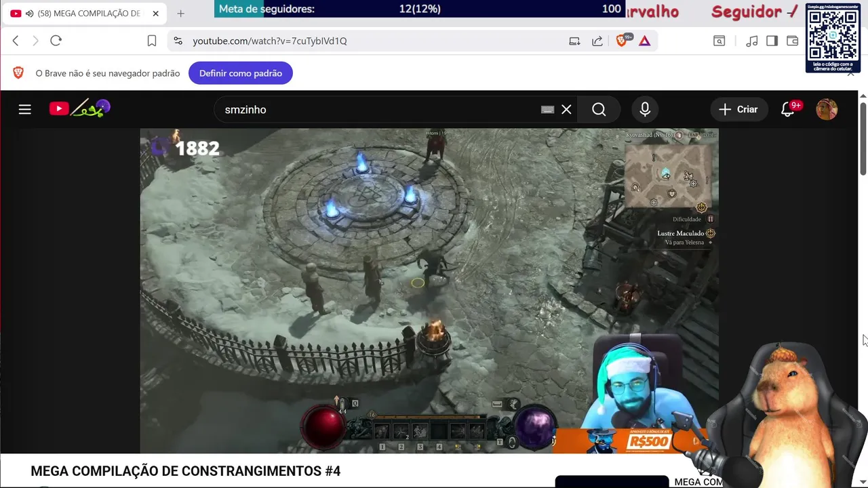Open Brave Rewards triangle icon
Viewport: 868px width, 488px height.
645,41
